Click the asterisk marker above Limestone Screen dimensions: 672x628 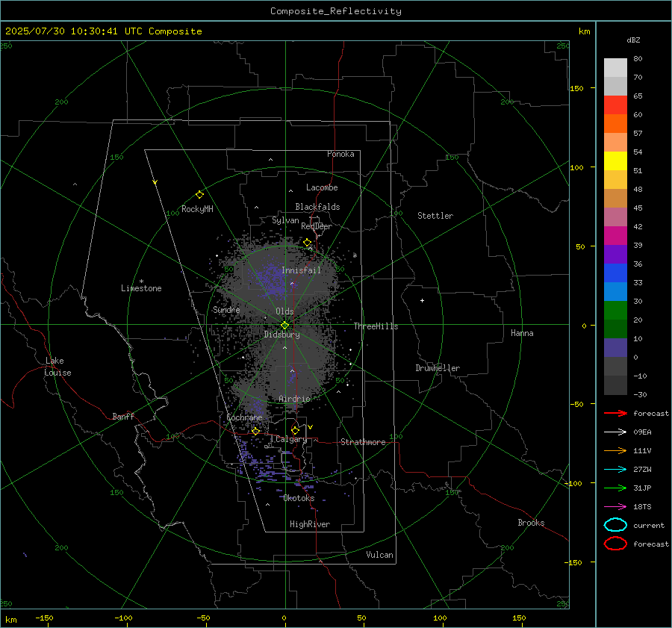141,282
